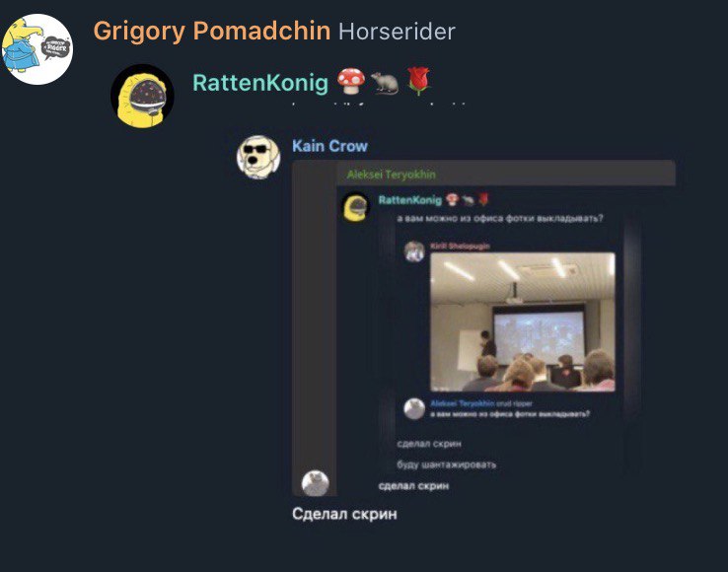Click Kirill Shelopugin's small avatar
The height and width of the screenshot is (572, 728).
[414, 251]
